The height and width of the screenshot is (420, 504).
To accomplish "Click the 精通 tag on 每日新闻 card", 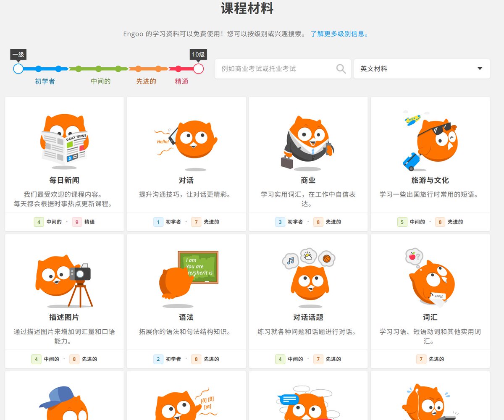I will pyautogui.click(x=89, y=222).
